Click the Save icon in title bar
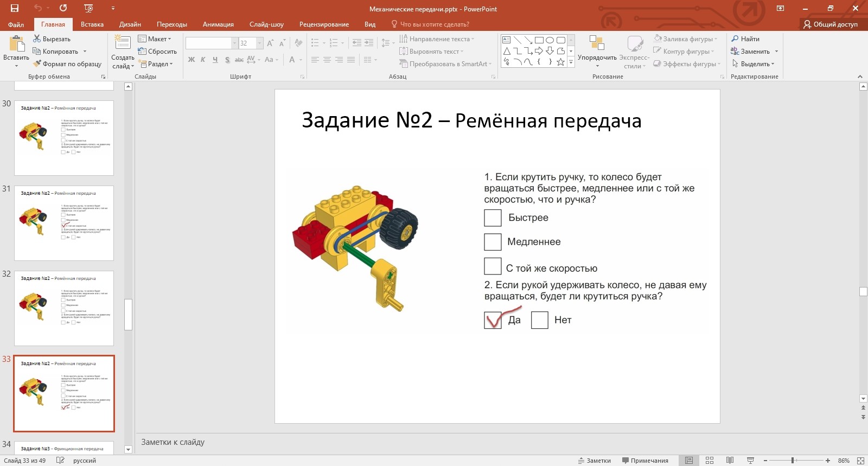 point(15,8)
